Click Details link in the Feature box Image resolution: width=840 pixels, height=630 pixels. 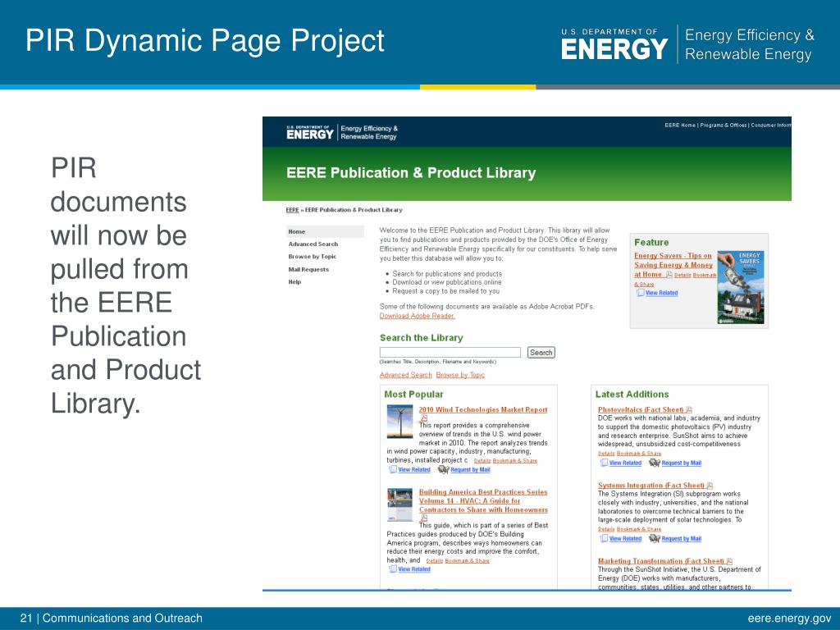click(x=682, y=275)
